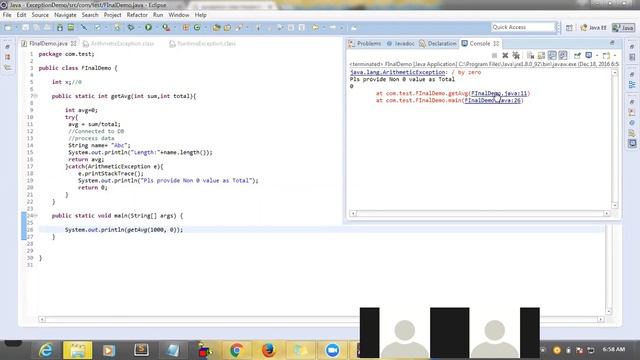Click the New file toolbar icon
This screenshot has height=360, width=640.
tap(8, 27)
